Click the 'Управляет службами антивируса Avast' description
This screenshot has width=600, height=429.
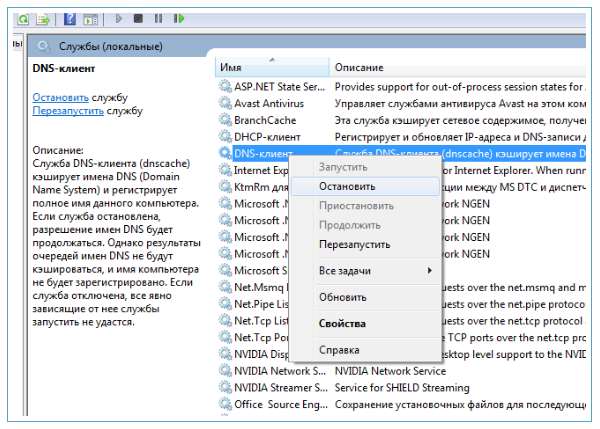pyautogui.click(x=460, y=103)
